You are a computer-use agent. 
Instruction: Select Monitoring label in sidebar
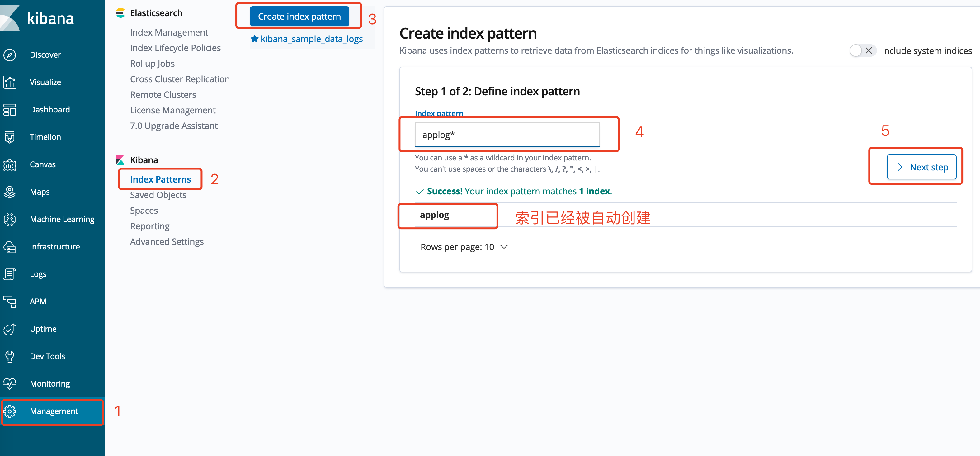50,384
